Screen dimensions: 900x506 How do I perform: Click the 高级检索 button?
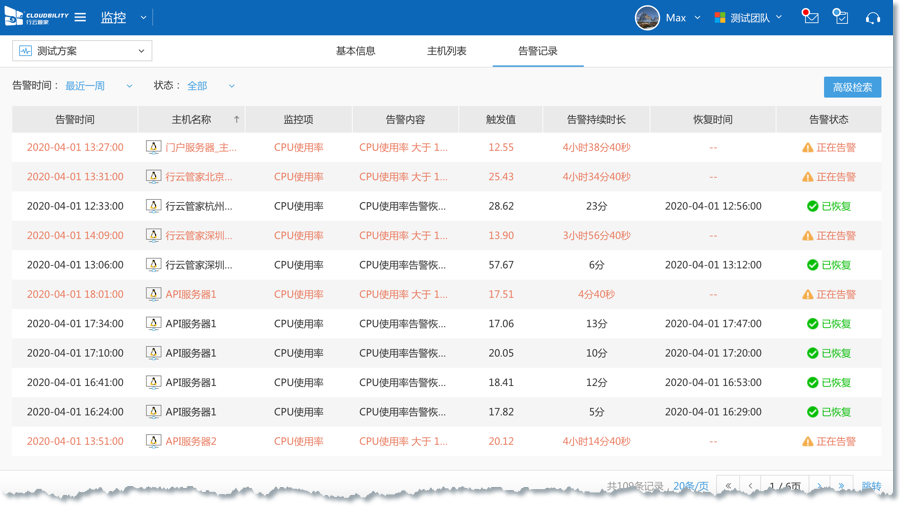coord(852,87)
